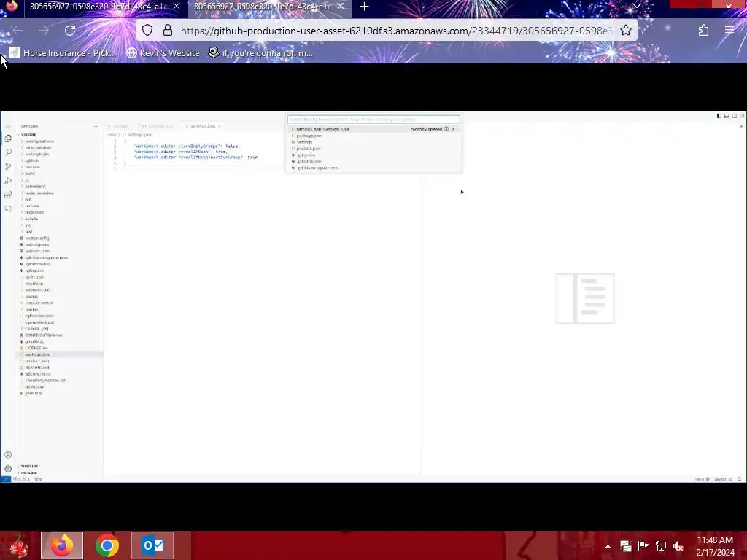The width and height of the screenshot is (747, 560).
Task: Bookmark this page with the star icon
Action: [x=626, y=31]
